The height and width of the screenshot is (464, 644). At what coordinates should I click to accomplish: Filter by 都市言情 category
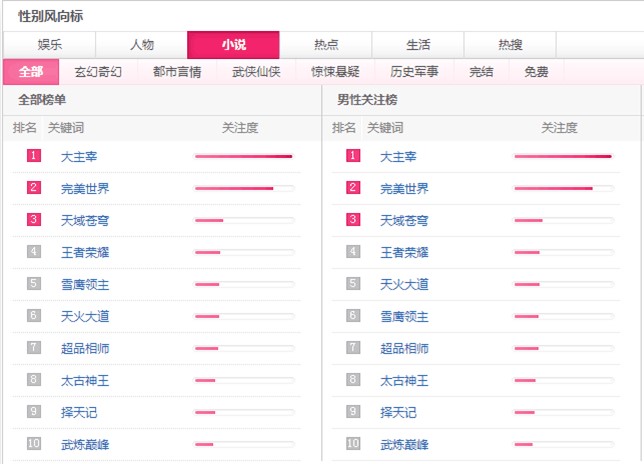pyautogui.click(x=177, y=72)
